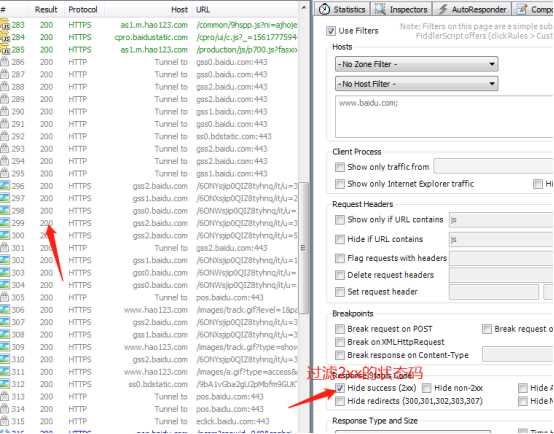The height and width of the screenshot is (434, 554).
Task: Select host cpro.baidustatic.com in row 284
Action: click(151, 37)
